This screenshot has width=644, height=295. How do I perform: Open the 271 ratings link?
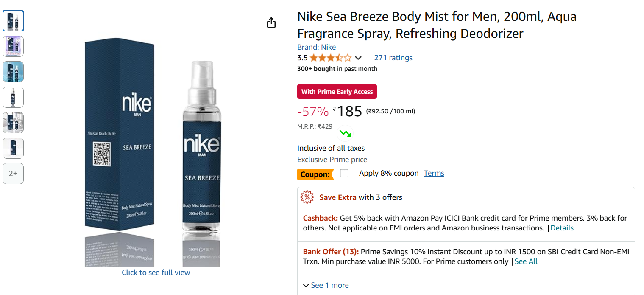click(393, 58)
